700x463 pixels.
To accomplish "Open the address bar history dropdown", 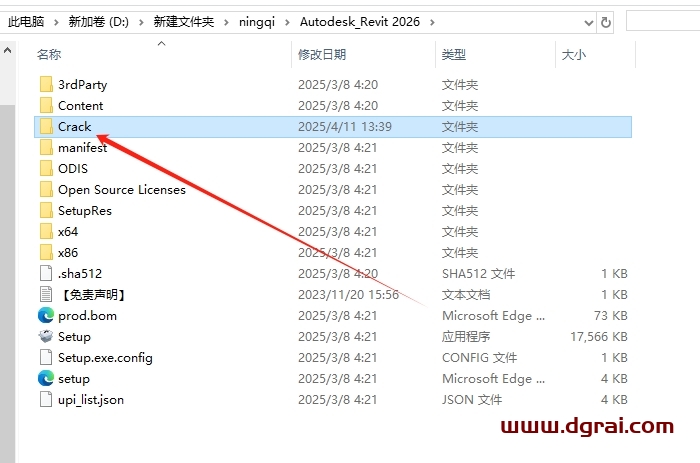I will (x=589, y=22).
